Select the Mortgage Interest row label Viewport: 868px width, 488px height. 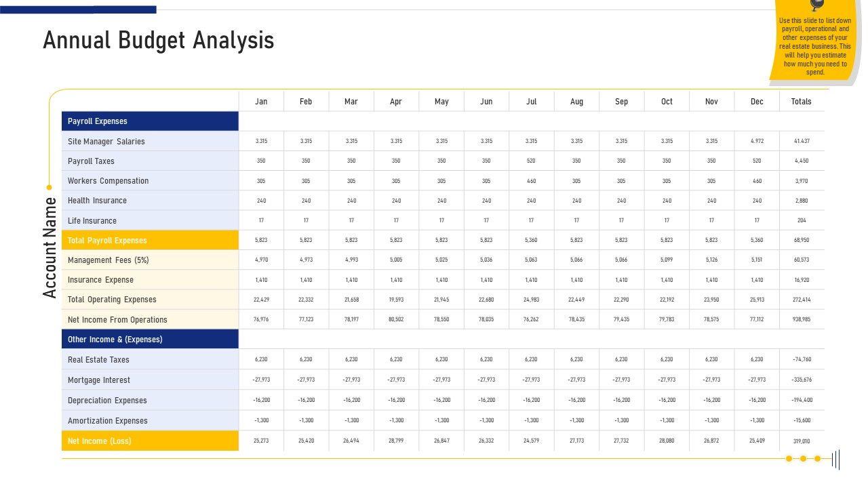pos(99,380)
